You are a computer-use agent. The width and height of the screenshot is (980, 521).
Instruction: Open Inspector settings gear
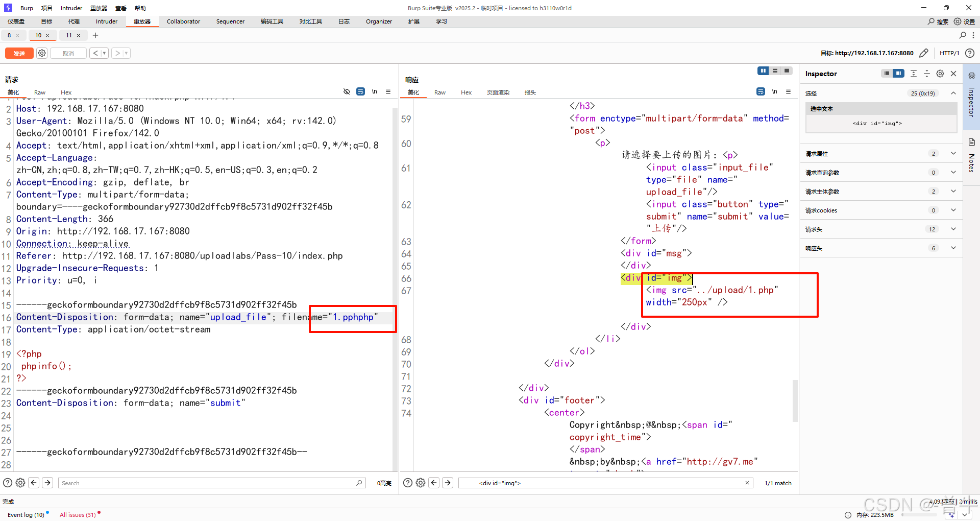tap(940, 74)
